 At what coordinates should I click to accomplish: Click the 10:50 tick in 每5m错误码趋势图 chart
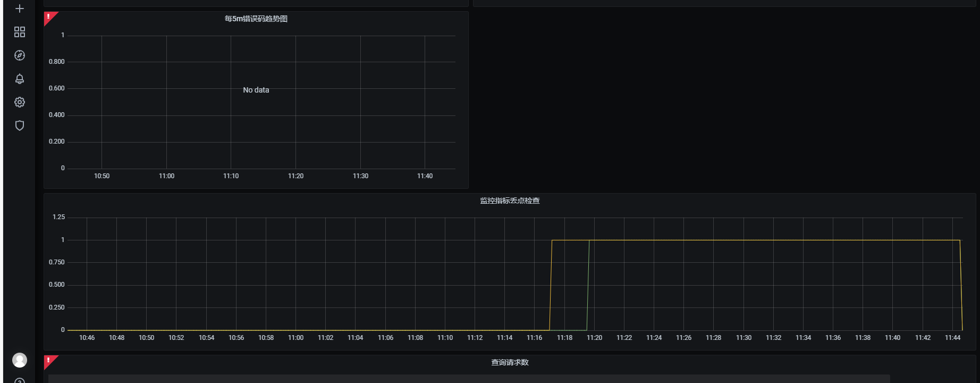pos(102,176)
